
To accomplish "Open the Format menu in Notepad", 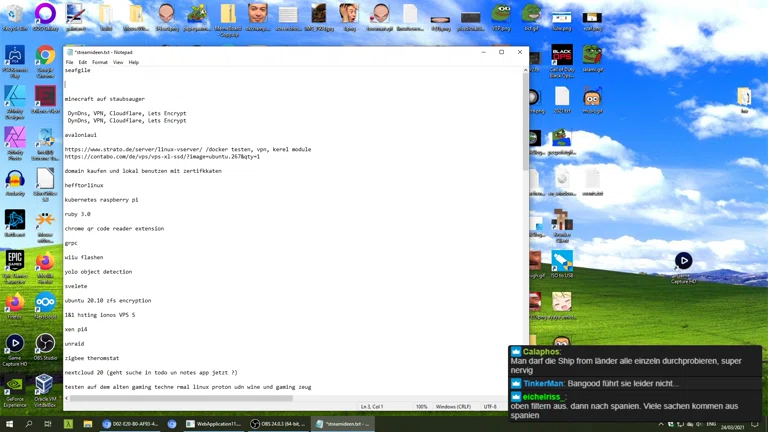I will pyautogui.click(x=100, y=62).
